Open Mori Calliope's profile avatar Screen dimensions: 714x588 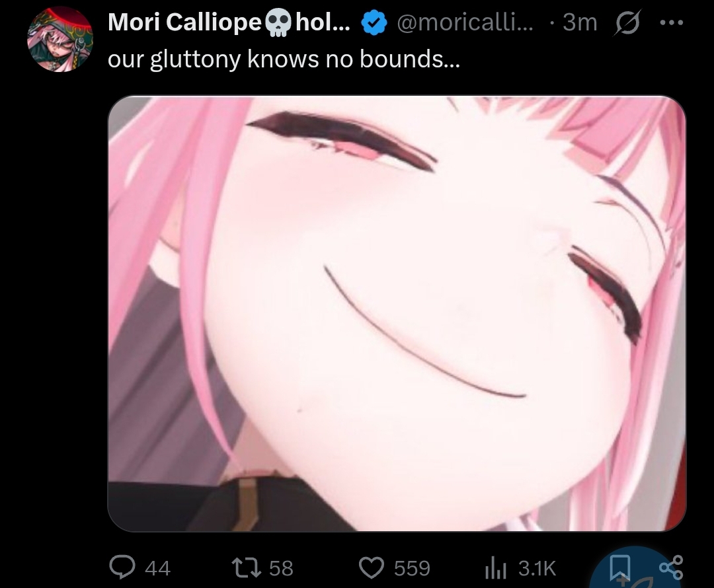59,39
